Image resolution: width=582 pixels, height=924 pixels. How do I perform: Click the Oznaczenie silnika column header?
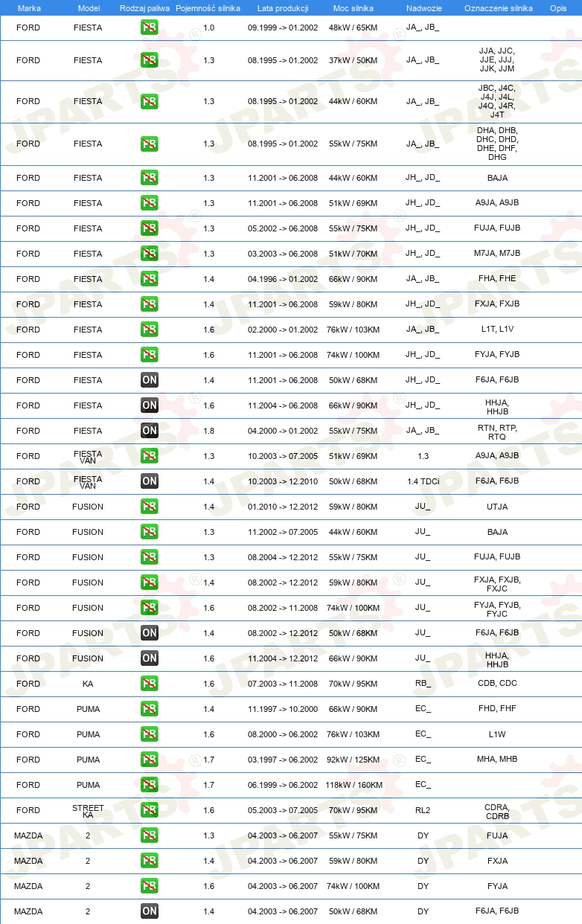(498, 7)
